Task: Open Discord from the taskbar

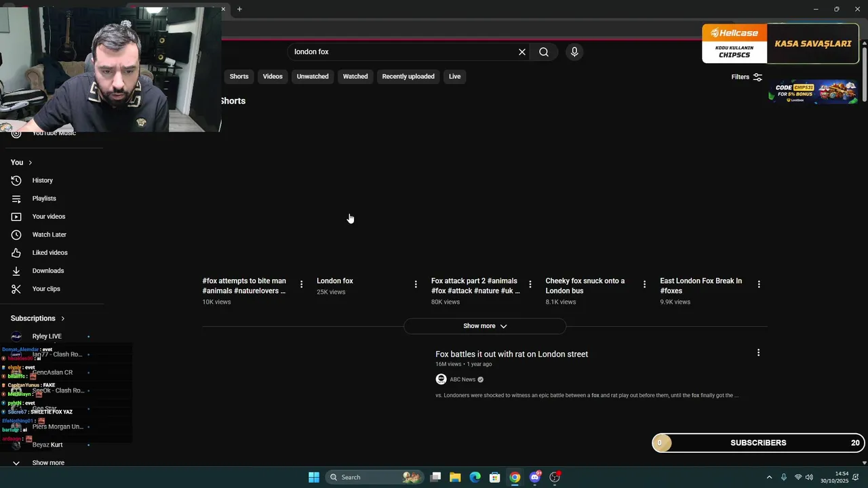Action: click(x=535, y=477)
